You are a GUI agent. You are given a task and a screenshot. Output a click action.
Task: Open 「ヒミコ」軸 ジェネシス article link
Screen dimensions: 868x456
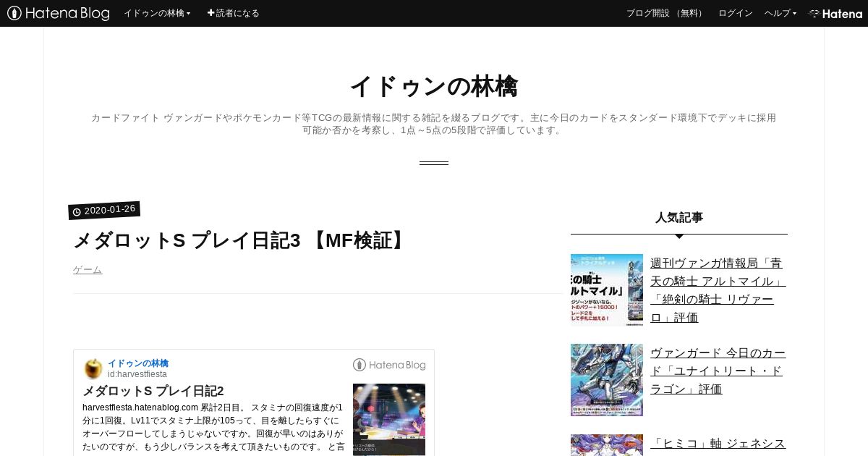point(718,444)
